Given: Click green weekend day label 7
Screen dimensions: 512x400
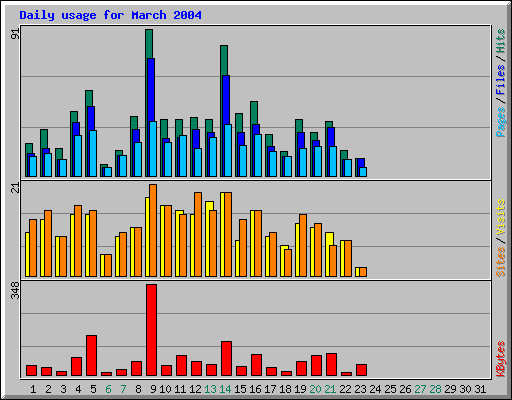Looking at the screenshot, I should click(123, 389).
